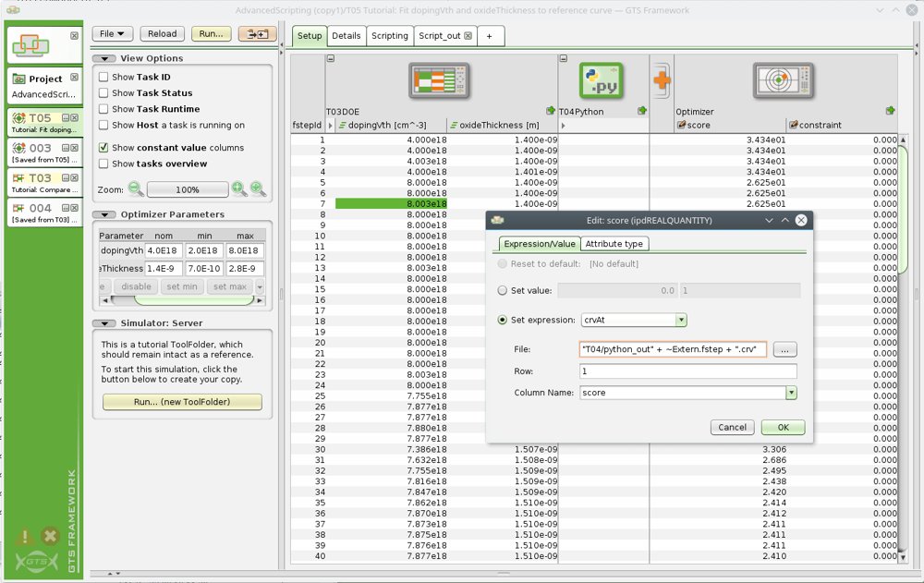Image resolution: width=924 pixels, height=583 pixels.
Task: Click the T04Python .py tool icon
Action: click(x=602, y=80)
